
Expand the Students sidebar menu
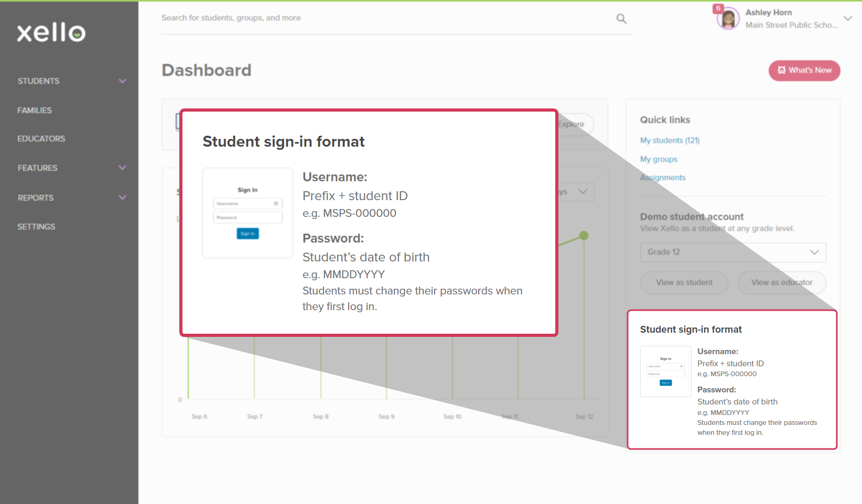(122, 81)
